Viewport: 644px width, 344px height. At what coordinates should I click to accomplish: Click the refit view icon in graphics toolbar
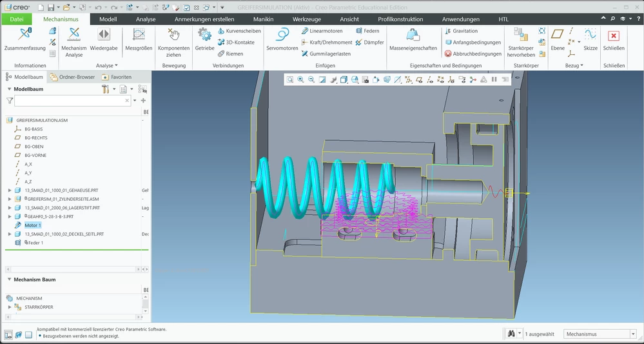pos(290,80)
